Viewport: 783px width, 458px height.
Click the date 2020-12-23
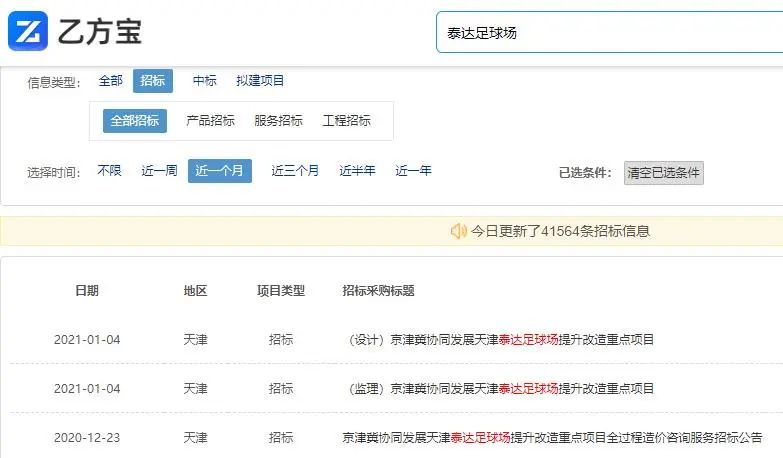(87, 438)
